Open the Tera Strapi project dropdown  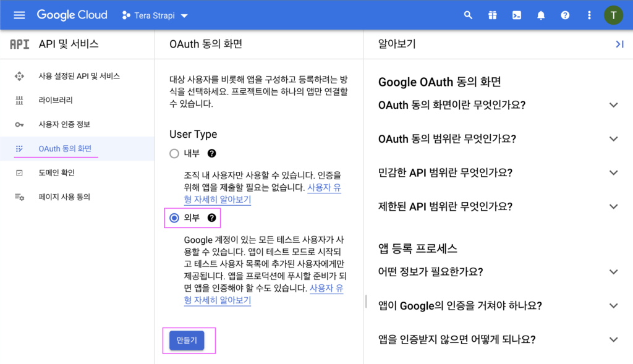pos(155,15)
